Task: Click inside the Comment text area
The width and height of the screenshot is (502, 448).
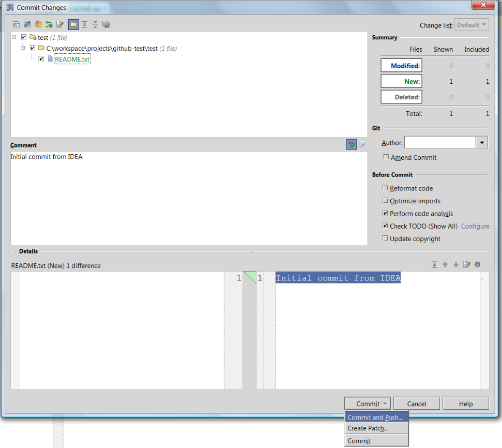Action: pyautogui.click(x=189, y=198)
